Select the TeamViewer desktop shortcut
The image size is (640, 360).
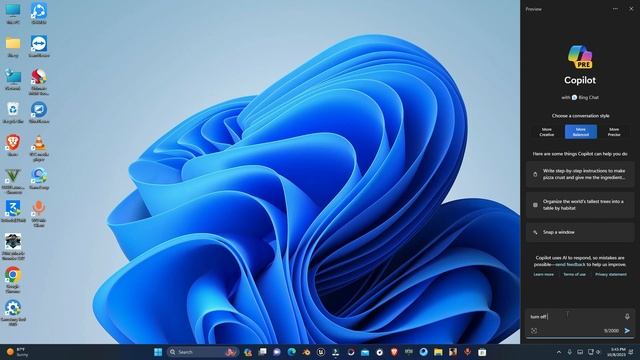coord(39,46)
